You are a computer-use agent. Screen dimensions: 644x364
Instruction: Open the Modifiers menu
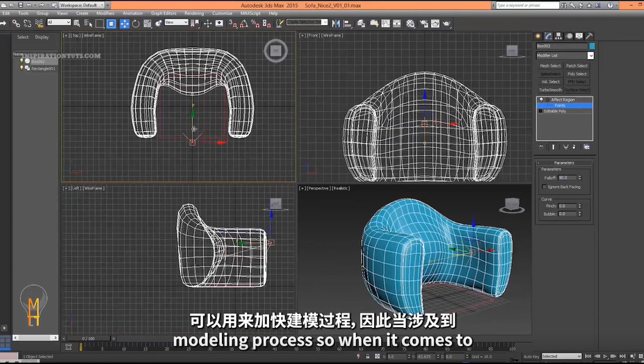click(105, 13)
